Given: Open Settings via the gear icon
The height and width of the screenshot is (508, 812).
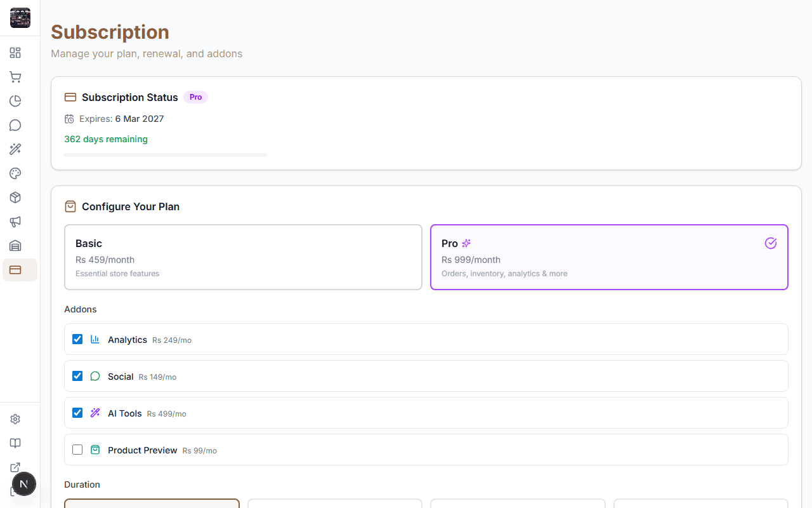Looking at the screenshot, I should 15,418.
